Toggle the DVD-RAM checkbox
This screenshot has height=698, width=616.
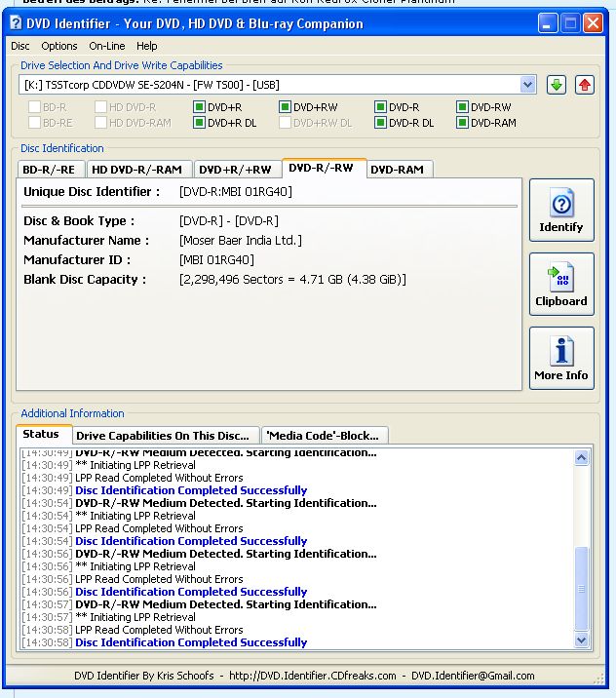pos(462,123)
